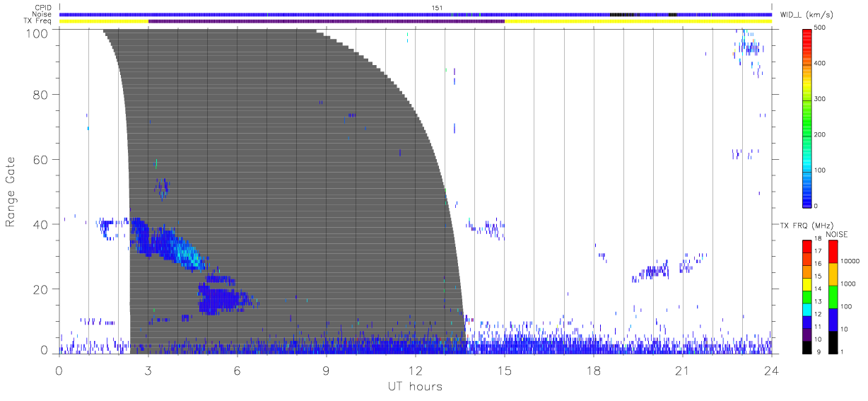Click the x-axis tick label 15
868x401 pixels.
pyautogui.click(x=504, y=371)
